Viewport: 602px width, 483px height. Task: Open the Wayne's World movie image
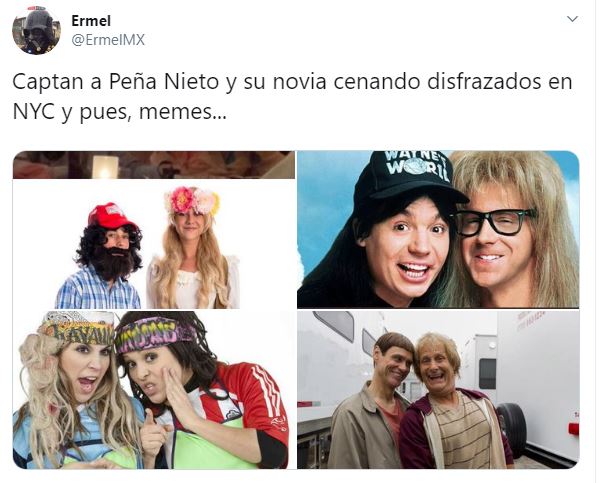[438, 230]
